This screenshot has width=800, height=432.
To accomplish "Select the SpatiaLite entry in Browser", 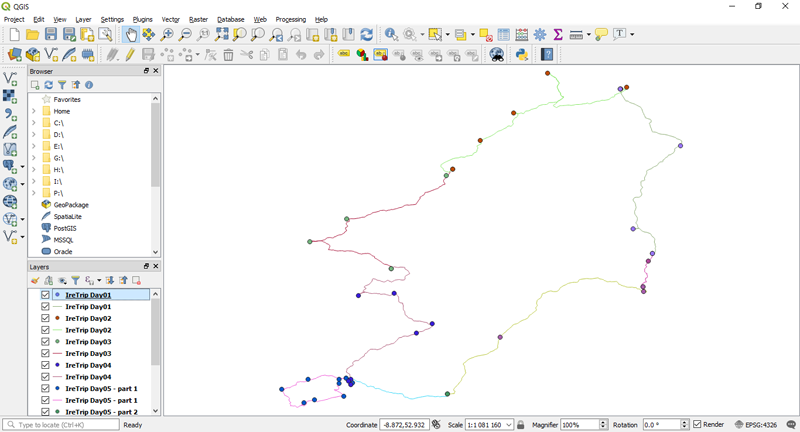I will [67, 217].
